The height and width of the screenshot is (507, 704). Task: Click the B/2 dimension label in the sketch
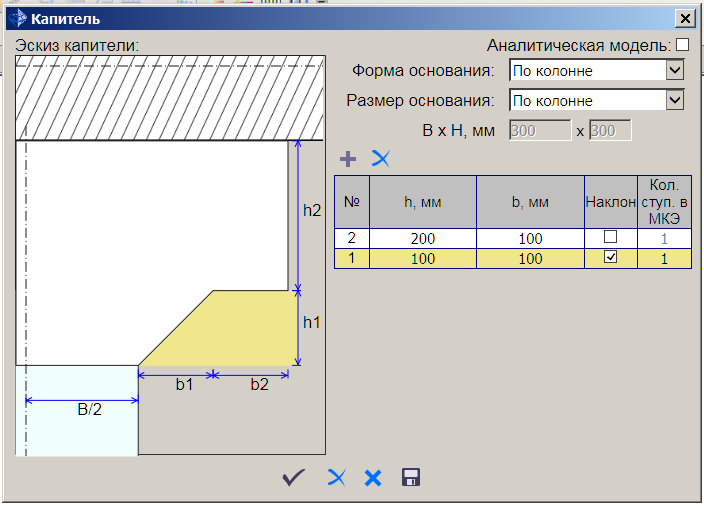point(89,409)
